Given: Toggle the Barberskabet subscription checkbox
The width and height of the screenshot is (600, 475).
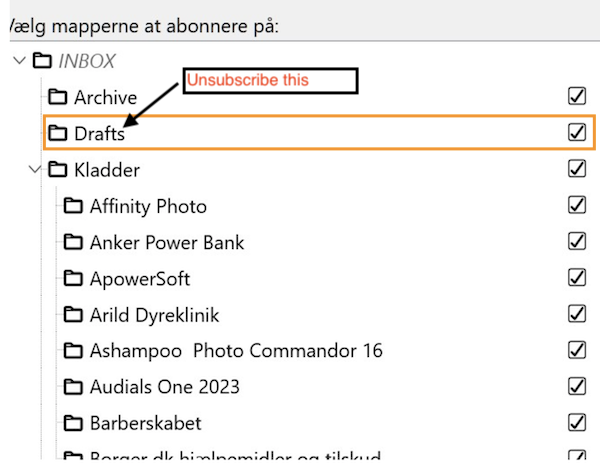Looking at the screenshot, I should [x=576, y=422].
